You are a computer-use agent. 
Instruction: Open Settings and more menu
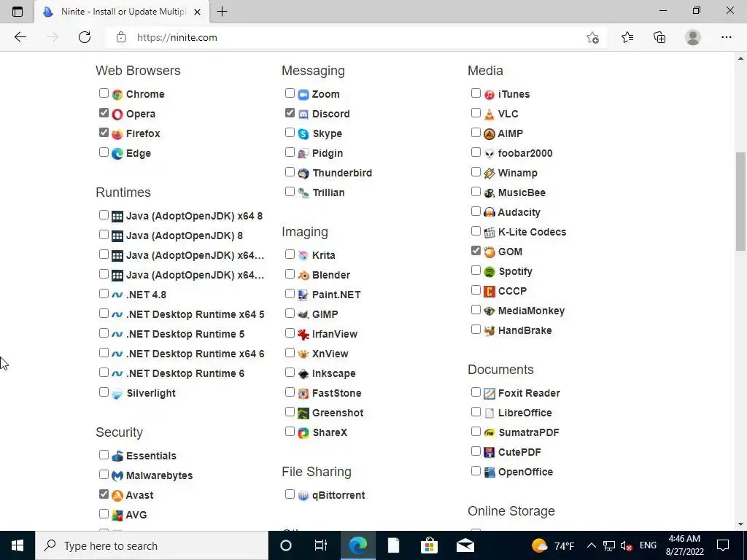(726, 37)
